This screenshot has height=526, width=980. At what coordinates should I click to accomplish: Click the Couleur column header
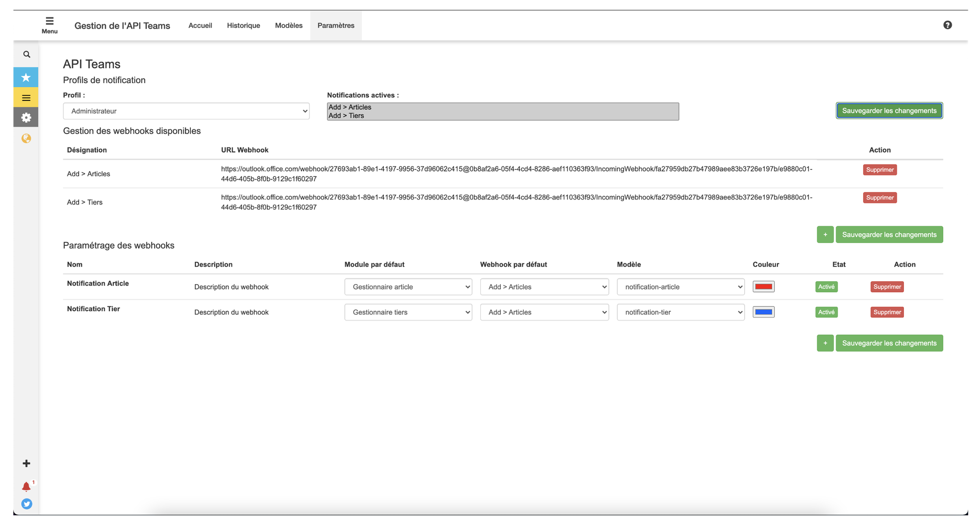click(766, 264)
